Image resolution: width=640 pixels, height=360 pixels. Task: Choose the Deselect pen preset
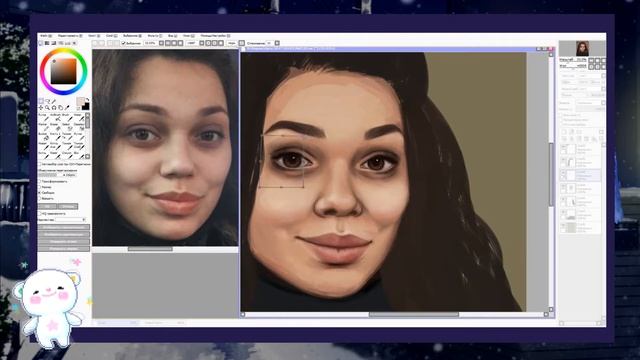tap(81, 127)
